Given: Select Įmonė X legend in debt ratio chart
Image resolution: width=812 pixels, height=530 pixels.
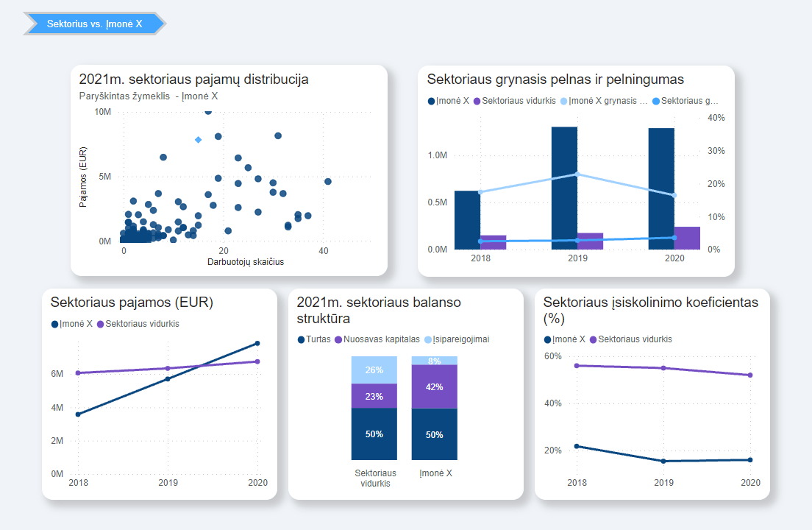Looking at the screenshot, I should coord(565,339).
